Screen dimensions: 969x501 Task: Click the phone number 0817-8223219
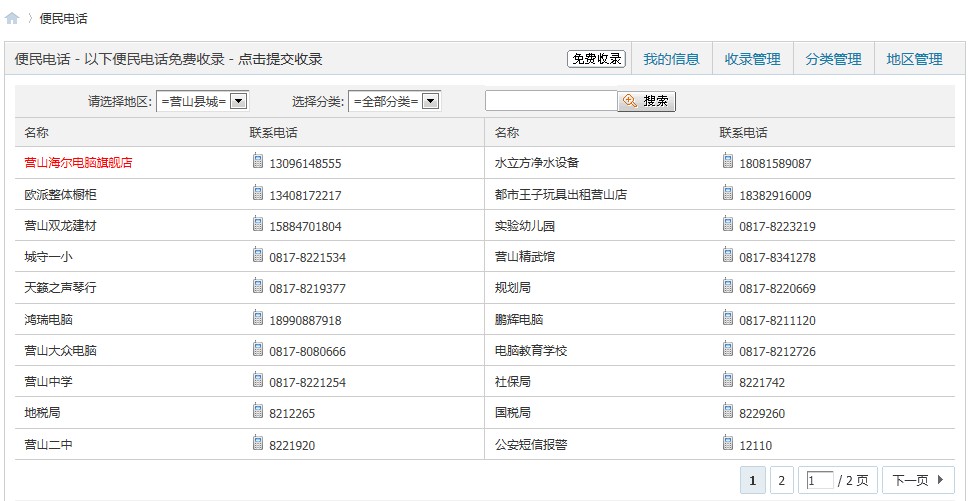tap(777, 227)
